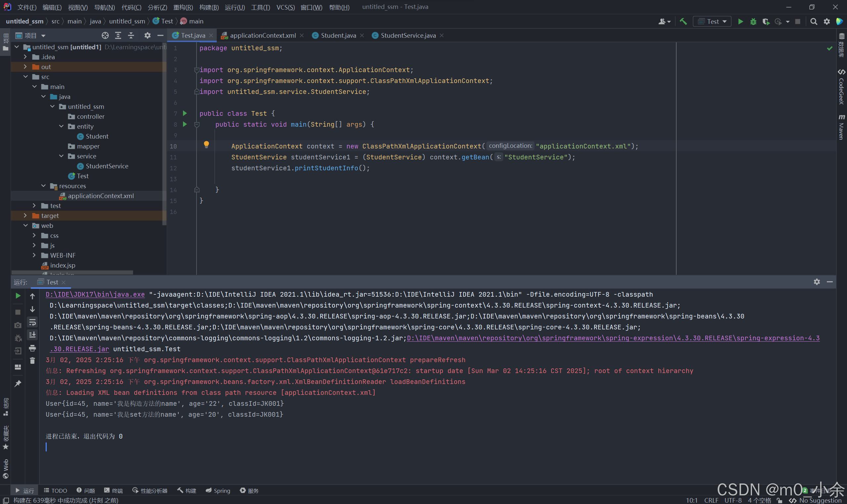847x504 pixels.
Task: Open Search Everywhere magnifier icon
Action: (x=814, y=22)
